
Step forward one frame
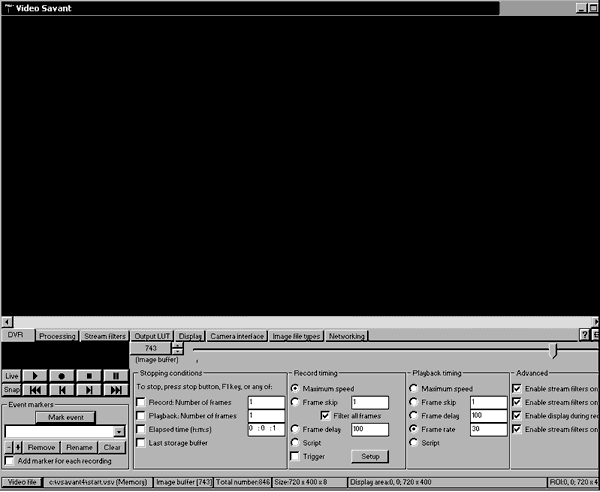pyautogui.click(x=88, y=390)
